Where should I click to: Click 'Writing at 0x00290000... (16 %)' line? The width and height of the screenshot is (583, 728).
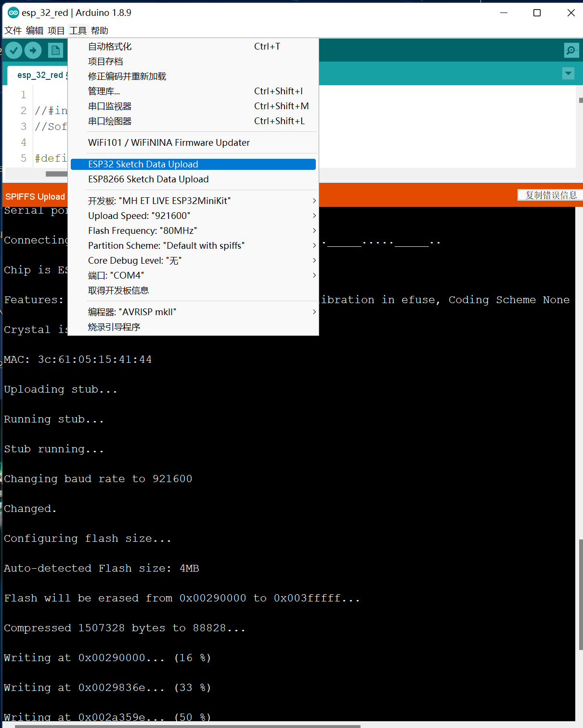[x=107, y=658]
